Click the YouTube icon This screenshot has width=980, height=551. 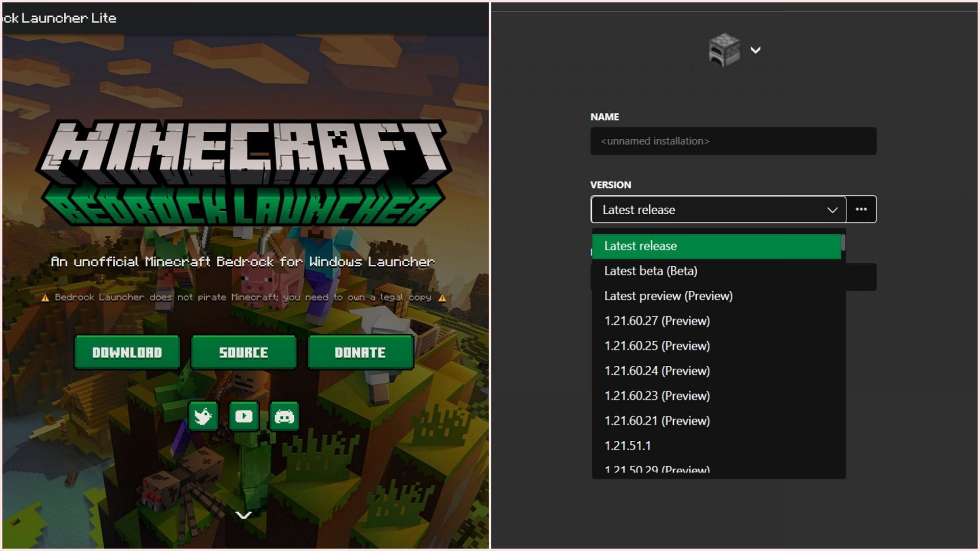243,416
